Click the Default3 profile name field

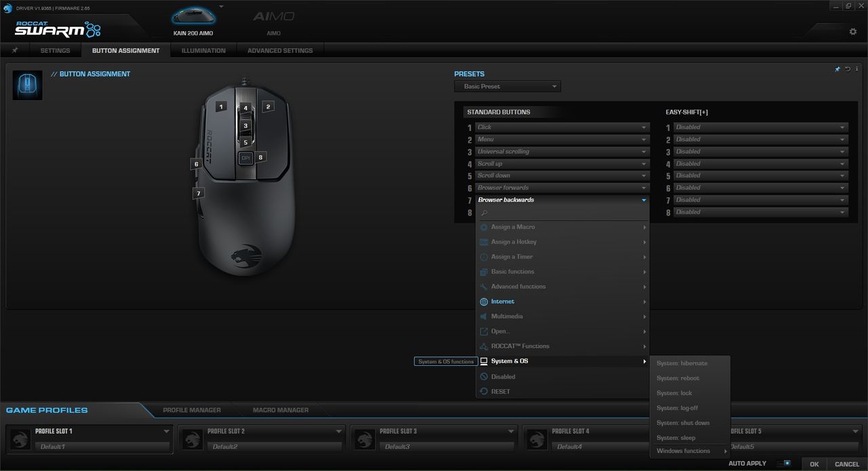tap(446, 447)
